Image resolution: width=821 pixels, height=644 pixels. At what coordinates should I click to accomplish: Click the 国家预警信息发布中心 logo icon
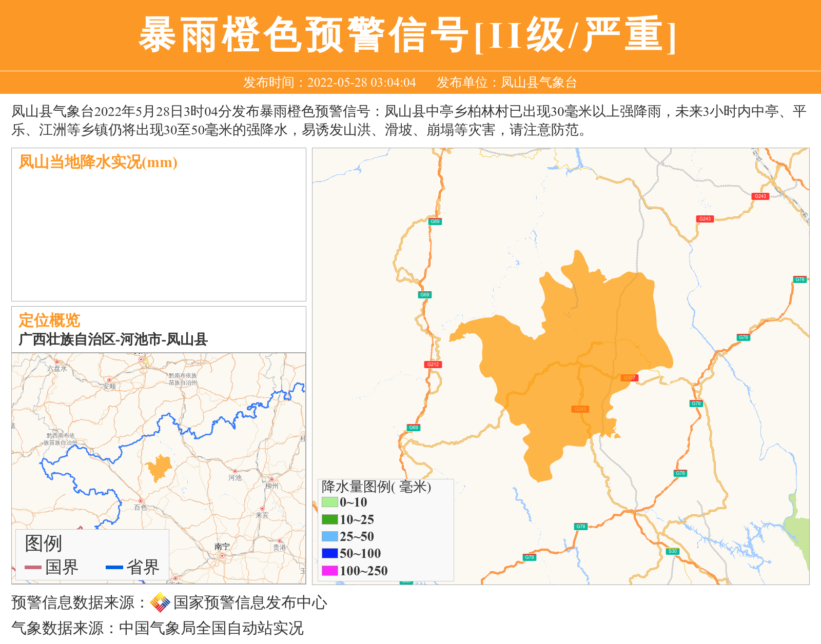pos(160,602)
